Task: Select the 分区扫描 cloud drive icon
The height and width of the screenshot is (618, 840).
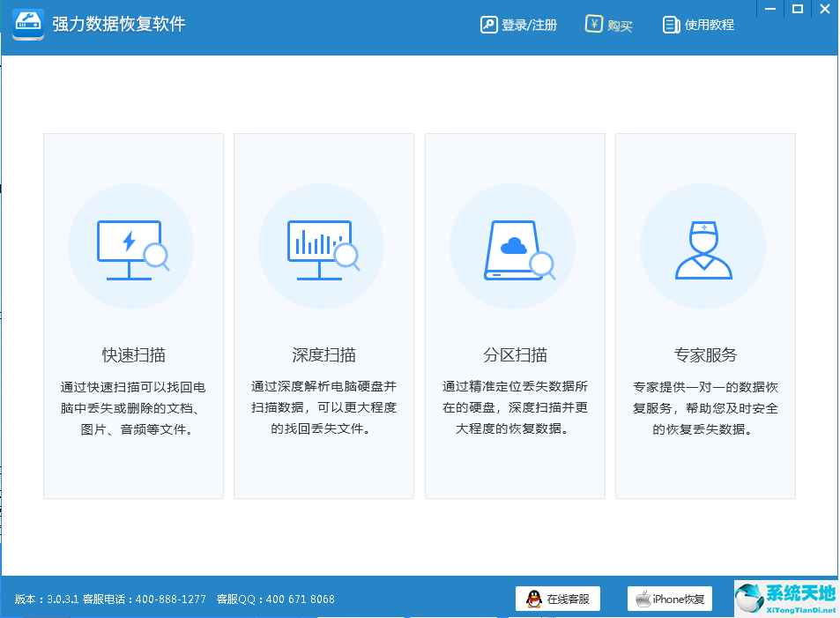Action: pyautogui.click(x=520, y=249)
